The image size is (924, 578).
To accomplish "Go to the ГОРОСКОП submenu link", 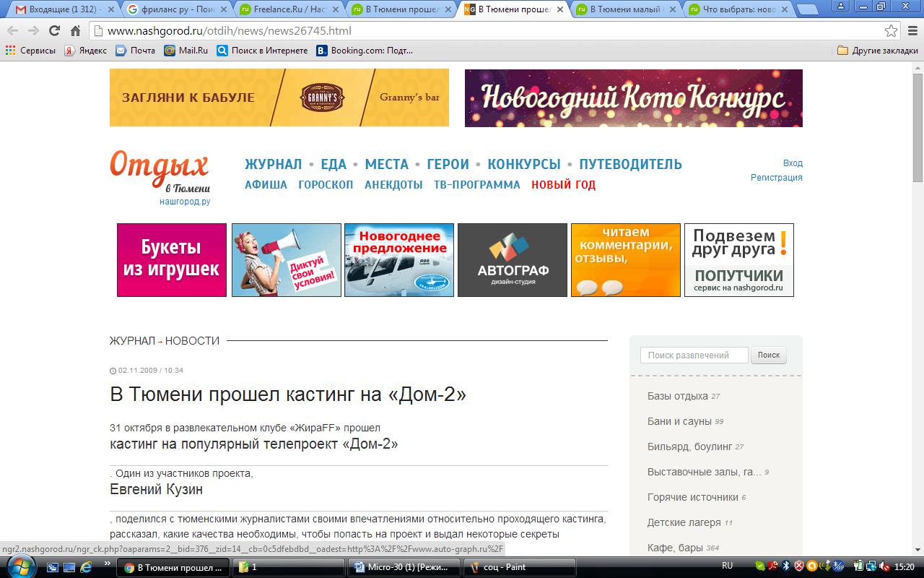I will pyautogui.click(x=326, y=184).
